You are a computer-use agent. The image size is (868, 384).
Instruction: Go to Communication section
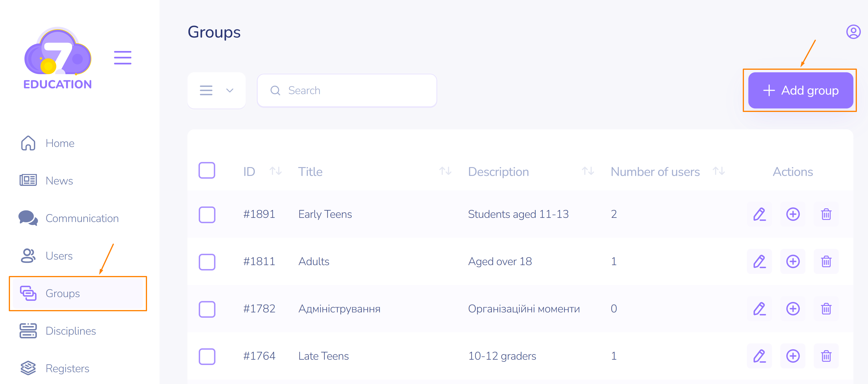82,218
